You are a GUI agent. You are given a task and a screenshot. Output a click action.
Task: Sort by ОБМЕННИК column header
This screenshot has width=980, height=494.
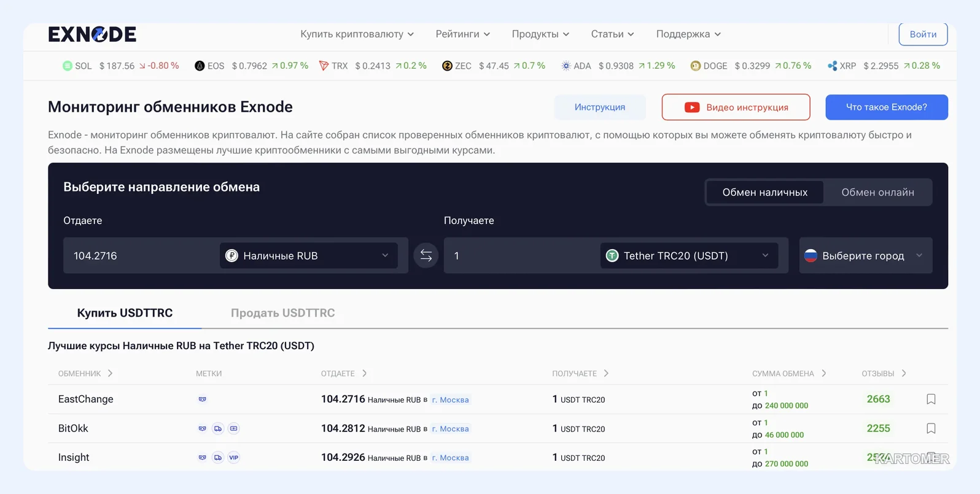click(85, 374)
